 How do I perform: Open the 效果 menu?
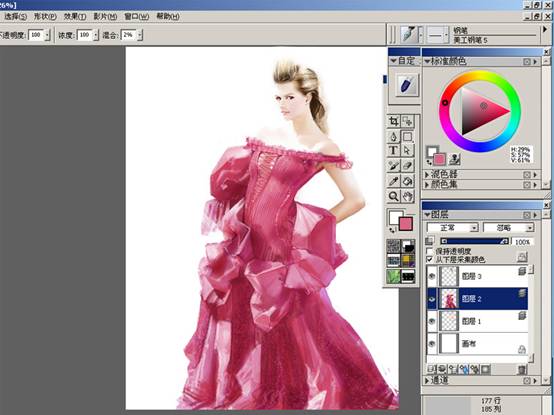click(75, 16)
